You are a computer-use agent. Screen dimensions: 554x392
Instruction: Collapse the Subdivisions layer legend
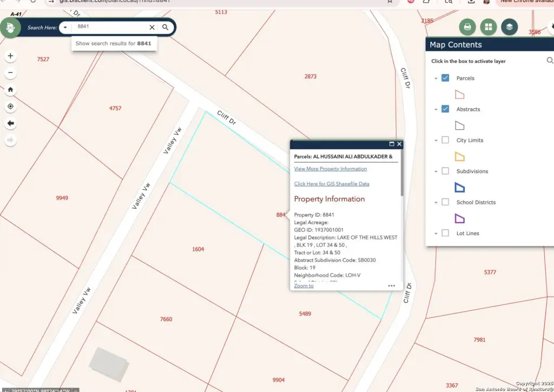pyautogui.click(x=436, y=171)
